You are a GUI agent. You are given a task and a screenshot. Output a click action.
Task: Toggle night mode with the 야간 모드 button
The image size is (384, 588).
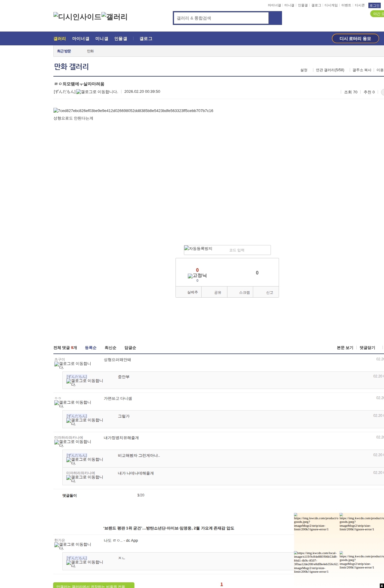(377, 14)
